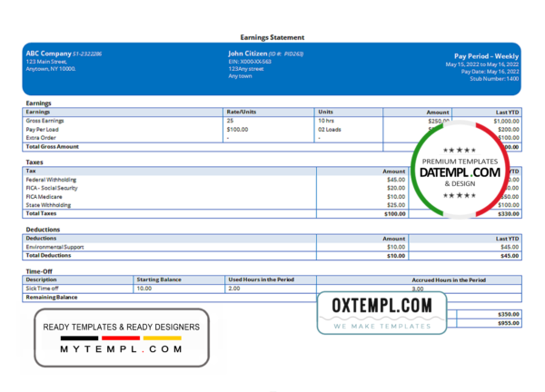Select the '$955.00' summary amount
Viewport: 545px width, 392px height.
pos(509,323)
